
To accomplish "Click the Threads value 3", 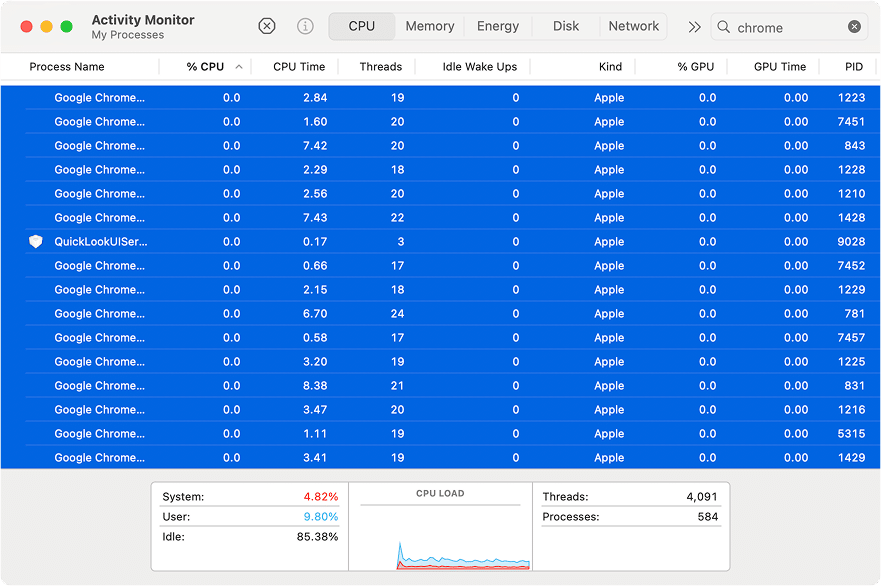I will 401,242.
